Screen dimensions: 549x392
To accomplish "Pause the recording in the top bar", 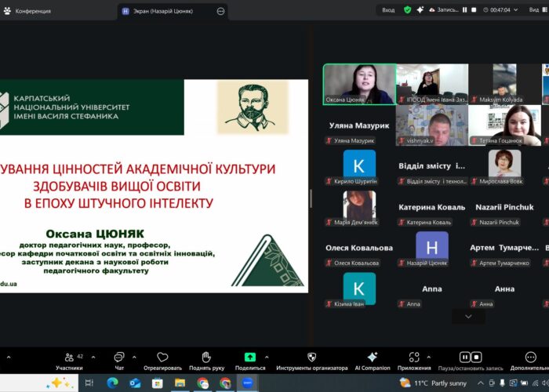I will pyautogui.click(x=464, y=10).
